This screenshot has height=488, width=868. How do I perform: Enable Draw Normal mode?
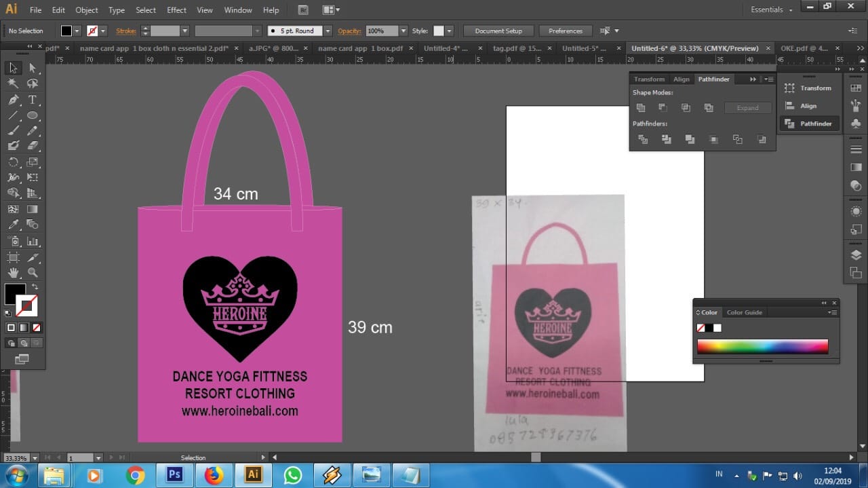[11, 343]
